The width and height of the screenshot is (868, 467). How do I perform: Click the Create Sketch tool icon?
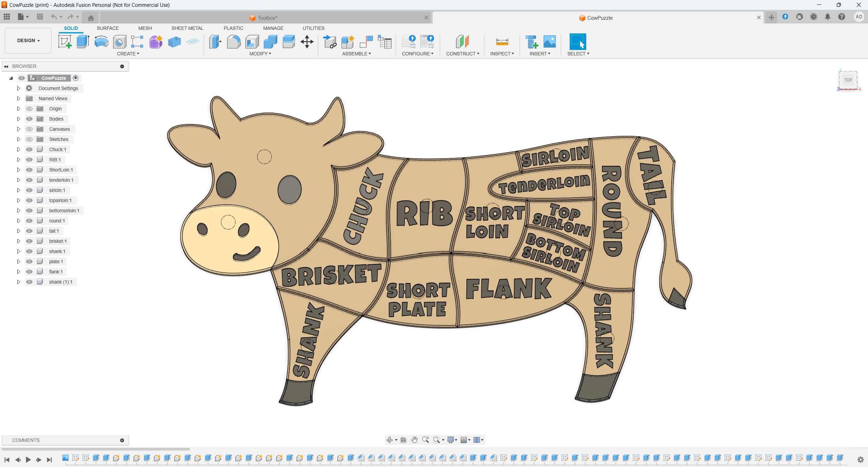[x=65, y=42]
